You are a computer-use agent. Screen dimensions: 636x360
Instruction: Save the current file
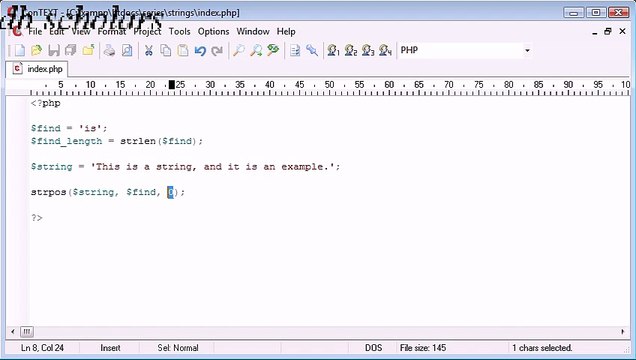tap(54, 50)
